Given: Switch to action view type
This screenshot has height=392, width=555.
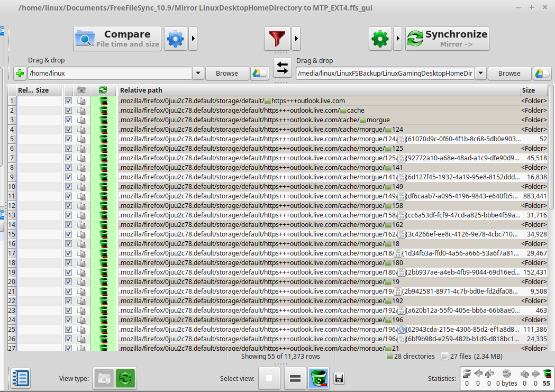Looking at the screenshot, I should (125, 379).
